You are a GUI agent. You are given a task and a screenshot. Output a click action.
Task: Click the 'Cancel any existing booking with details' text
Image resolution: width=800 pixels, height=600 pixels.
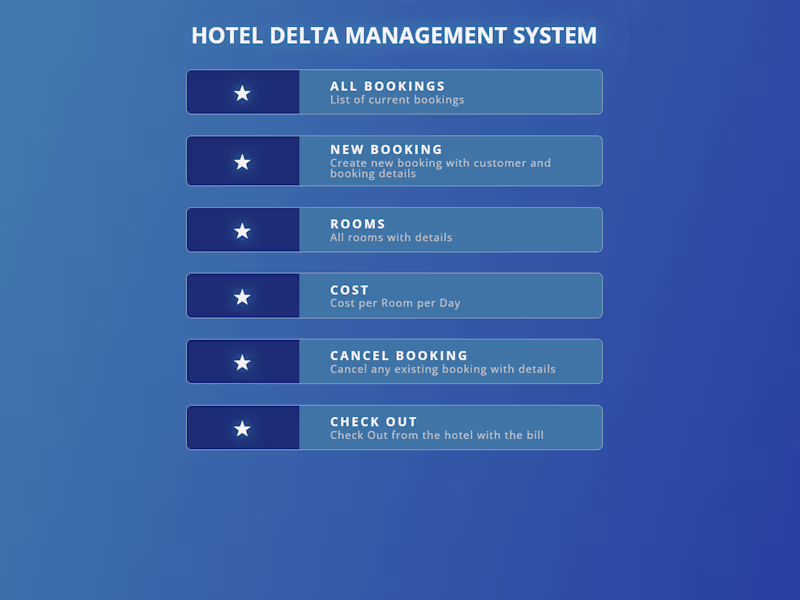tap(443, 369)
